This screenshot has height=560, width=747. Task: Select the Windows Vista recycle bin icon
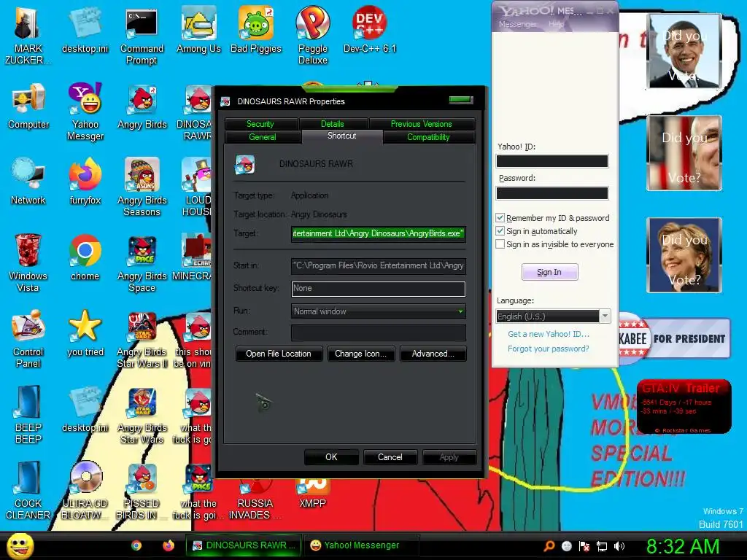point(28,263)
